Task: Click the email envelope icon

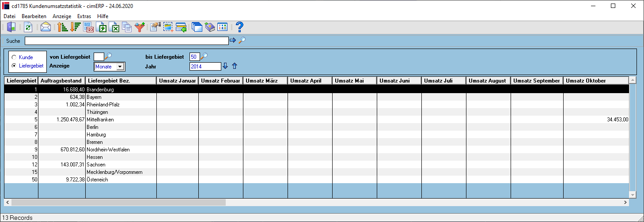Action: 45,27
